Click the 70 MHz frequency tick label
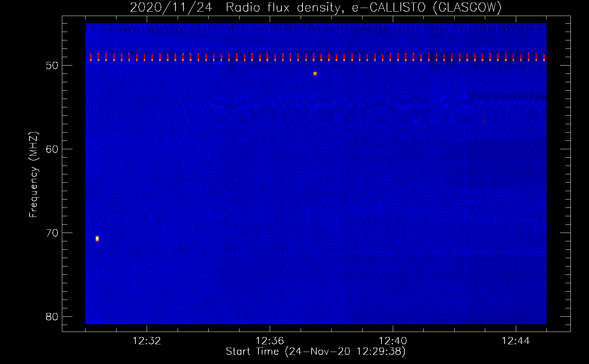The height and width of the screenshot is (364, 589). tap(52, 233)
